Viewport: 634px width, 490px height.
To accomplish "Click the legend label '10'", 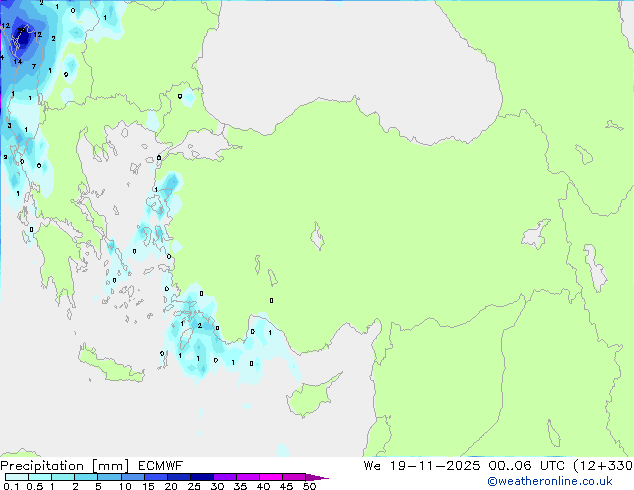I will 125,486.
